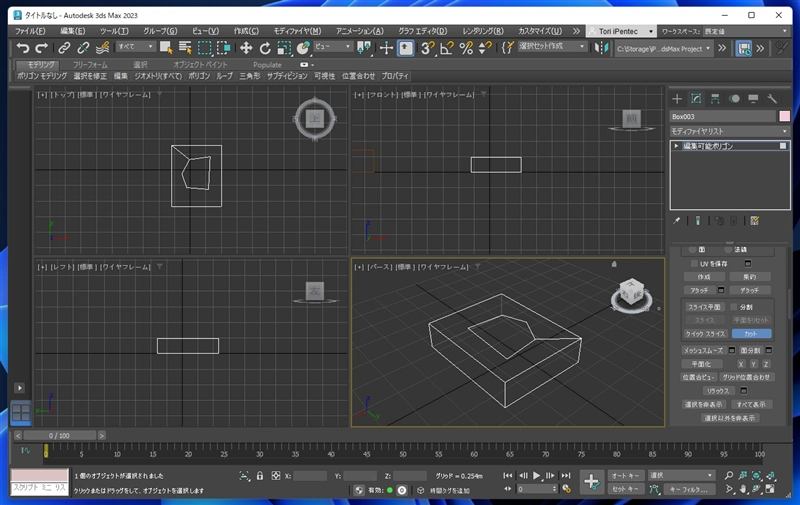
Task: Toggle the Absolute mode transform type-in icon
Action: pos(276,476)
